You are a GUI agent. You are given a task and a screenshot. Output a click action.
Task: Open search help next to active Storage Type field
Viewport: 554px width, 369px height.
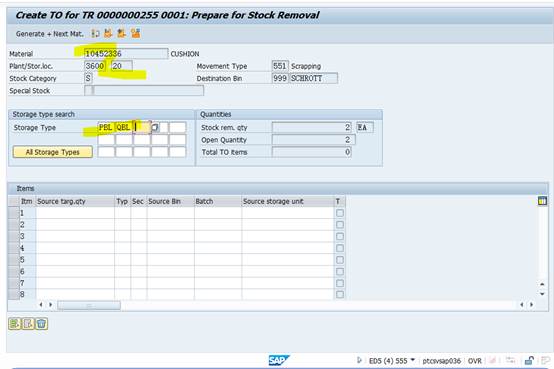point(155,127)
